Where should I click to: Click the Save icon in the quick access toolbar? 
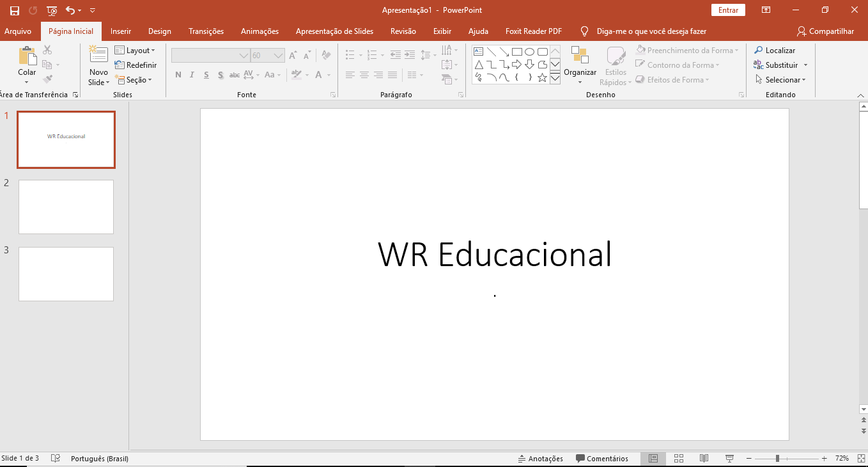(x=15, y=10)
